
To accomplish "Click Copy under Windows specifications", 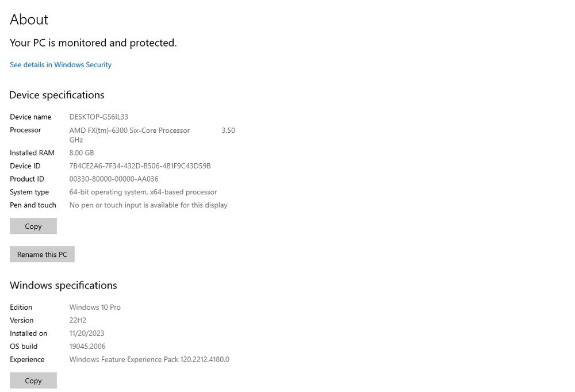I will click(x=33, y=381).
